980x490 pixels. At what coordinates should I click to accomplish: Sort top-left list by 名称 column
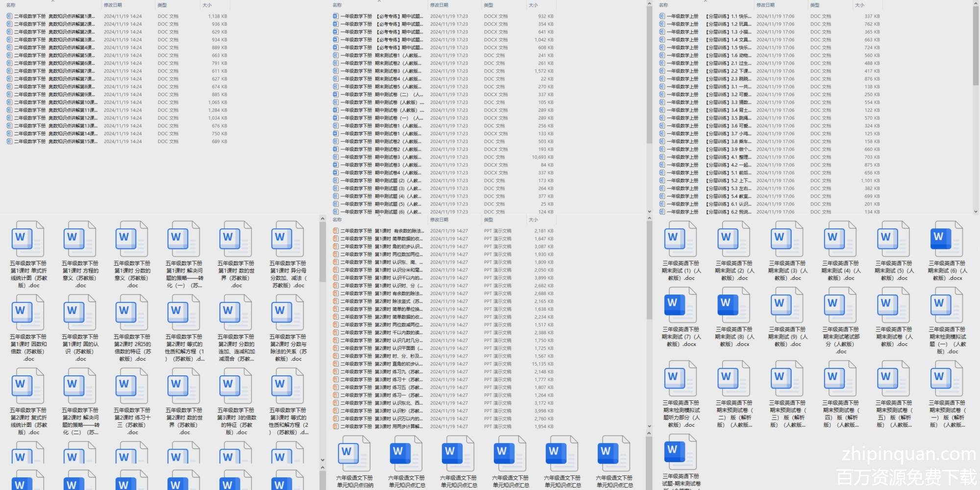pyautogui.click(x=11, y=5)
